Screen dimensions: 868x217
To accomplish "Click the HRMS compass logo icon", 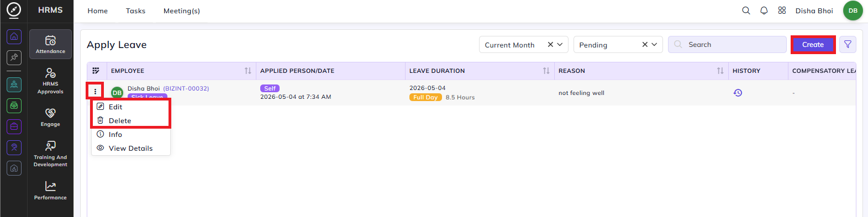I will [14, 10].
